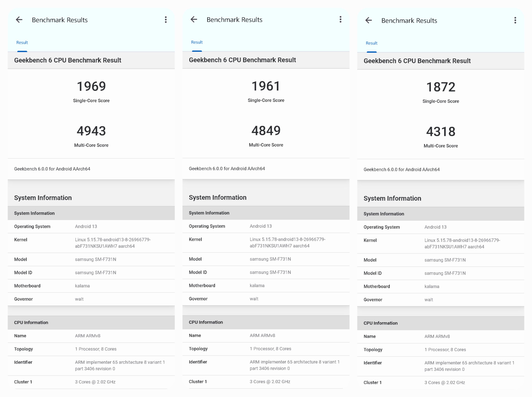Select Result tab in the 1961 score panel
532x397 pixels.
197,42
